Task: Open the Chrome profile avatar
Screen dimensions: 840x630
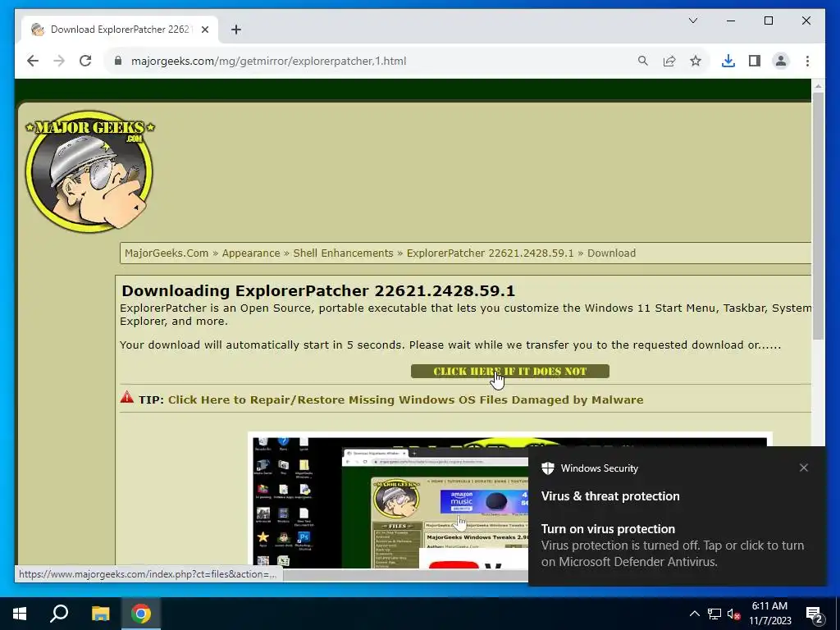Action: pyautogui.click(x=781, y=61)
